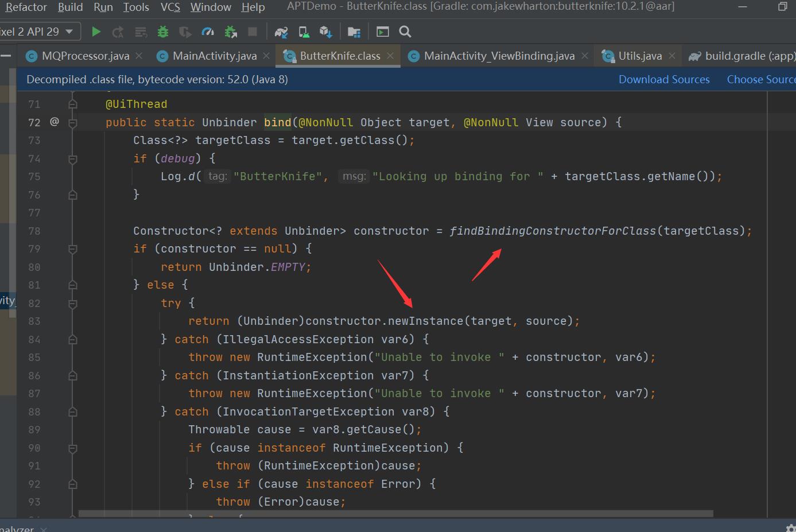The height and width of the screenshot is (532, 796).
Task: Open the VCS menu
Action: (170, 7)
